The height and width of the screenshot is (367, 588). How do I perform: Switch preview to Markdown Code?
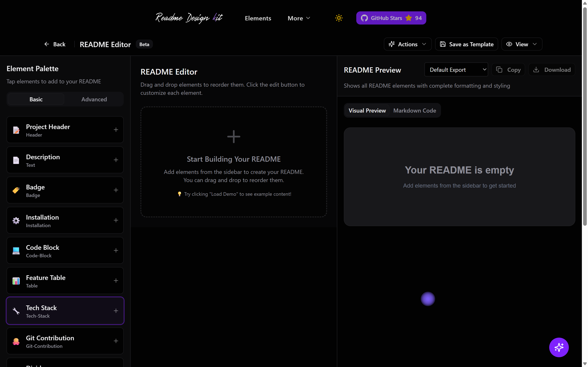[x=414, y=111]
